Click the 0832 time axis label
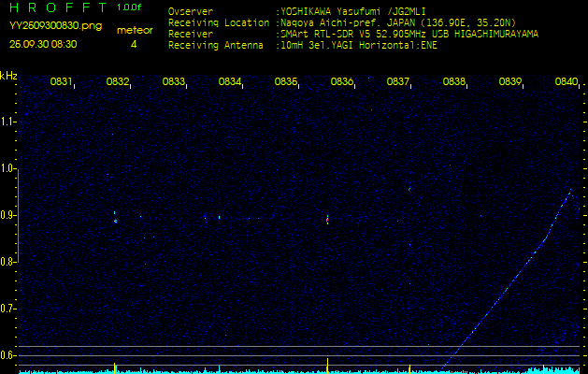 tap(117, 81)
